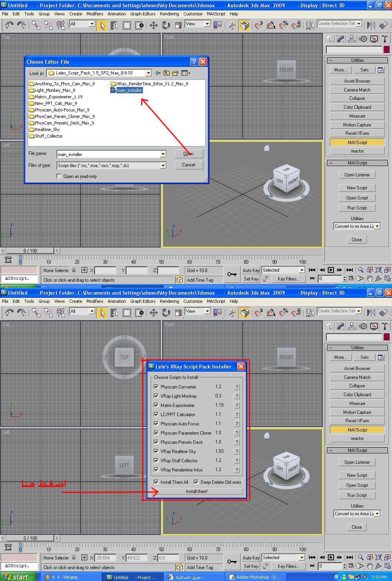Click help question mark on Choose Editor File titlebar
The width and height of the screenshot is (392, 581).
(194, 61)
